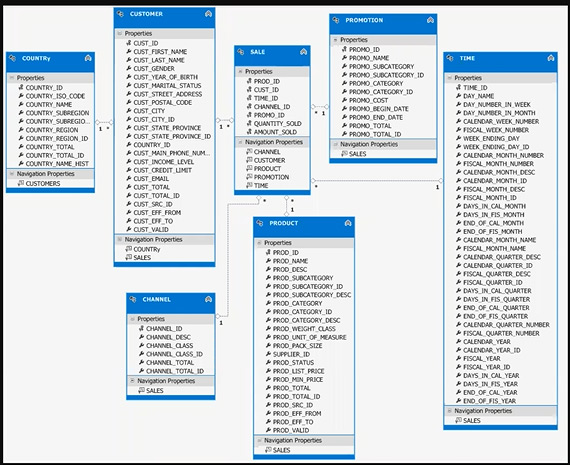570x465 pixels.
Task: Select CHANNEL_DESC property
Action: (x=168, y=337)
